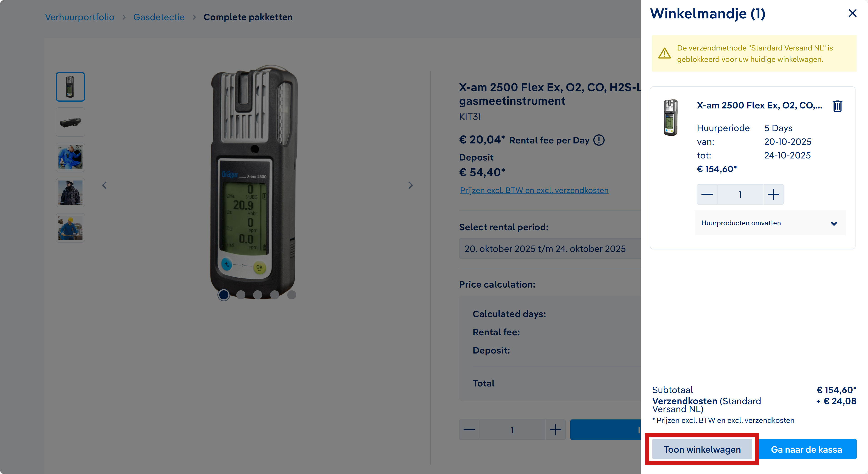
Task: Expand Huurproducten omvatten section
Action: tap(770, 223)
